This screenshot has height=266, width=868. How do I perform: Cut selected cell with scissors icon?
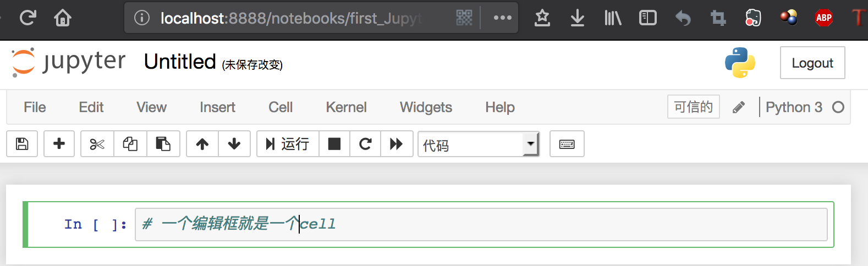97,144
